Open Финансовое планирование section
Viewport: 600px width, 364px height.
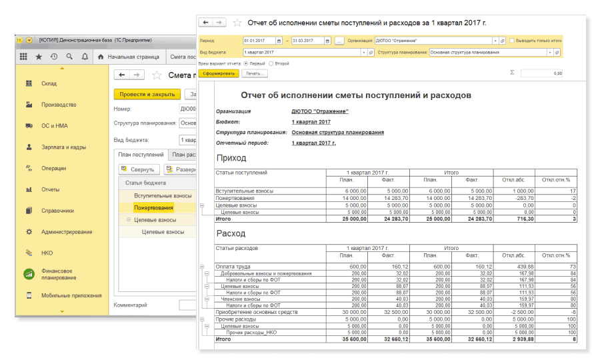tap(59, 274)
